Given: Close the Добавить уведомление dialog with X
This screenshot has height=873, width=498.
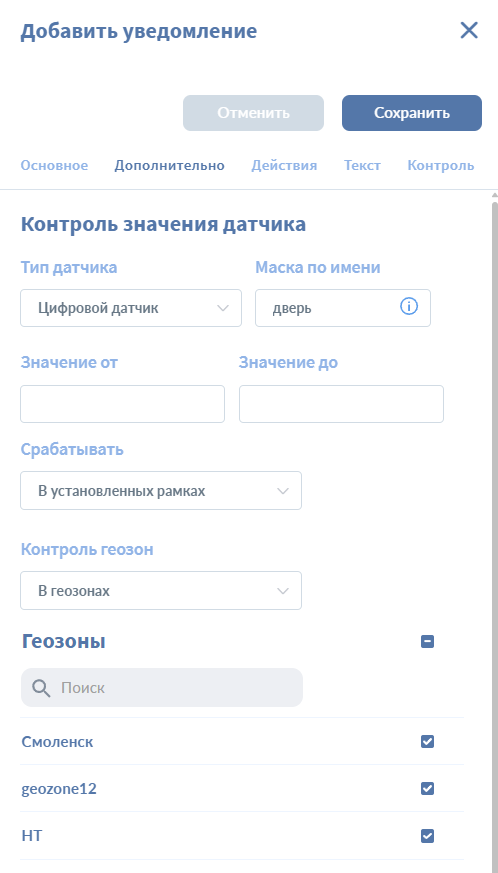Looking at the screenshot, I should (469, 31).
